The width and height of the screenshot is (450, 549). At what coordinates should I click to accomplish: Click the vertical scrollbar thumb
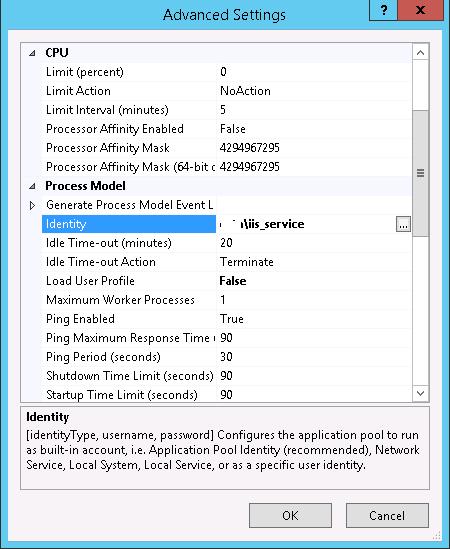(x=420, y=174)
